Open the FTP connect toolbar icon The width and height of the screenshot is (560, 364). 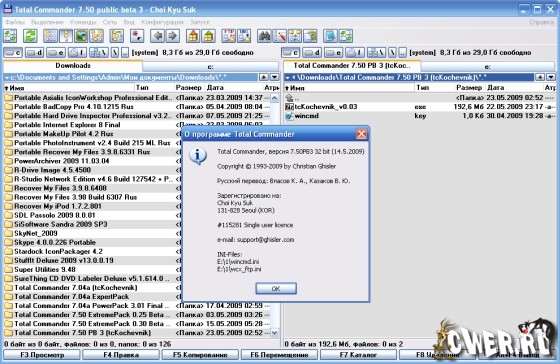[229, 36]
